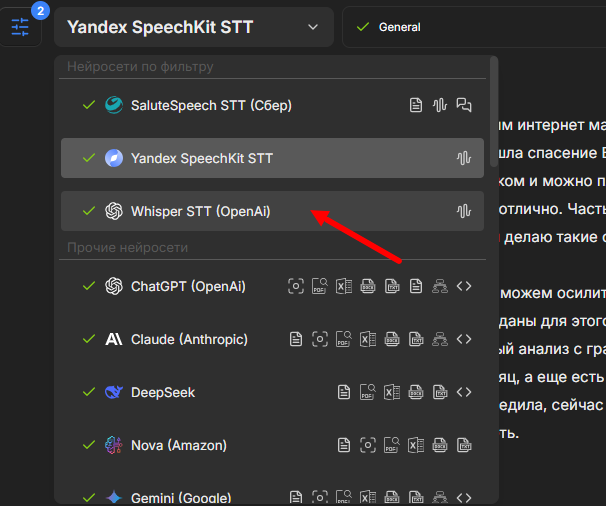The image size is (606, 506).
Task: Click the waveform icon on Whisper STT row
Action: (464, 211)
